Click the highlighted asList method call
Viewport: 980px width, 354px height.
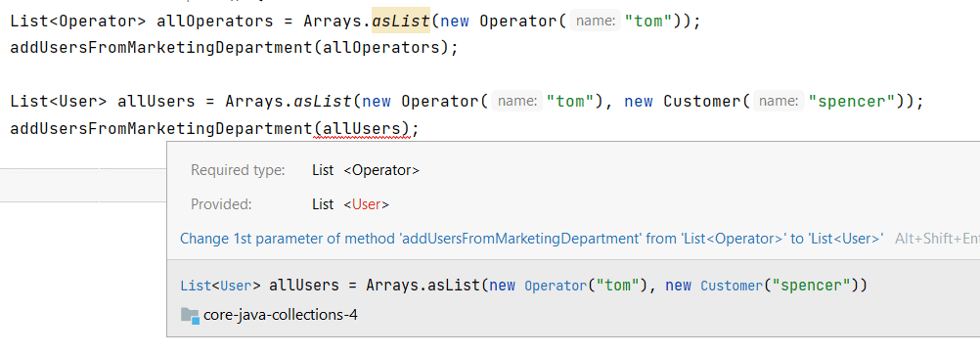tap(401, 21)
